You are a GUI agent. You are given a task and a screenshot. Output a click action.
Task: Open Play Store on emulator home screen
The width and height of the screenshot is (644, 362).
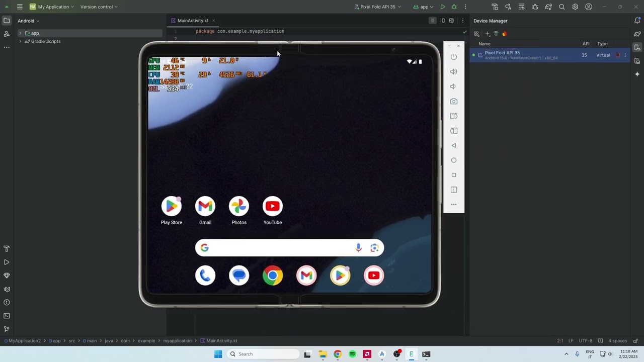pos(172,210)
